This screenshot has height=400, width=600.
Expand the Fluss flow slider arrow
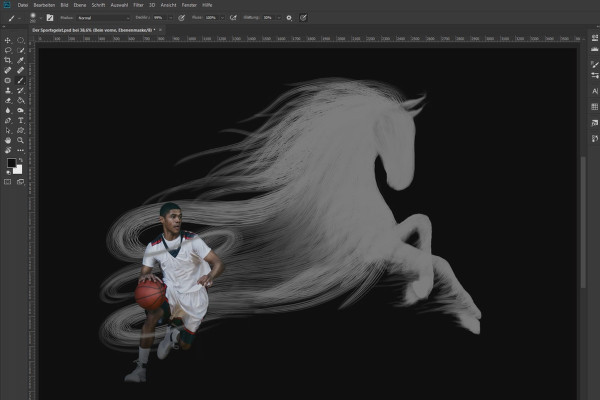click(x=222, y=18)
